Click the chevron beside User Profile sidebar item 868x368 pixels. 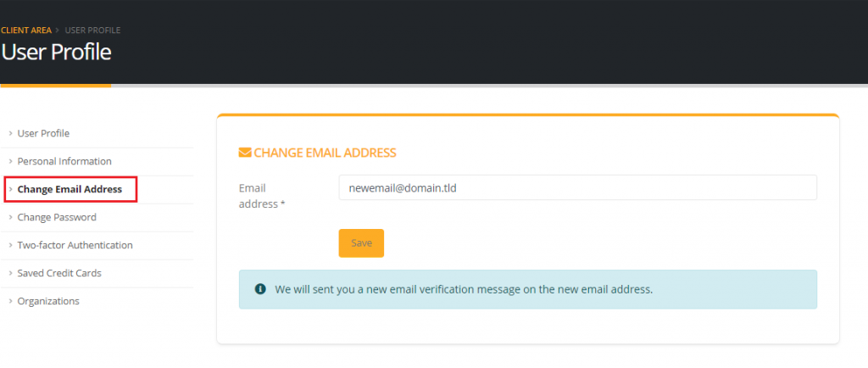point(10,133)
